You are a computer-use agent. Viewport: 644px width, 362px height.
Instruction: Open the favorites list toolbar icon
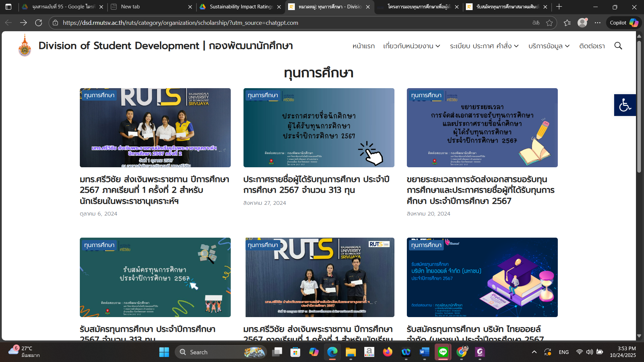[x=567, y=23]
